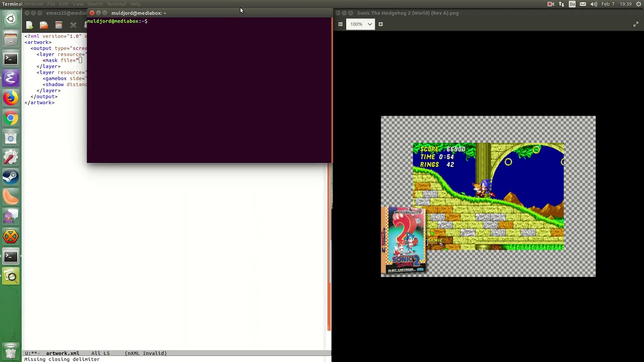The image size is (644, 362).
Task: Launch Steam from the dock
Action: pyautogui.click(x=11, y=177)
